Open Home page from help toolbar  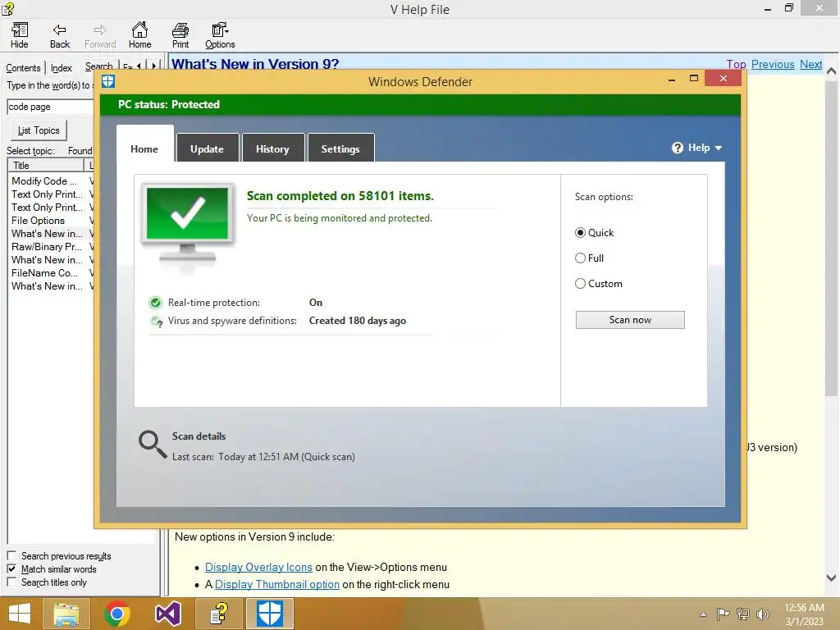[139, 35]
